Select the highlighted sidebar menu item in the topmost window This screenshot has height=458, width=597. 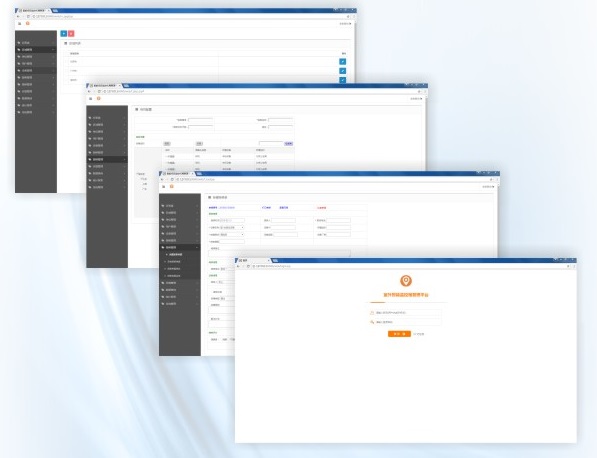pyautogui.click(x=36, y=49)
